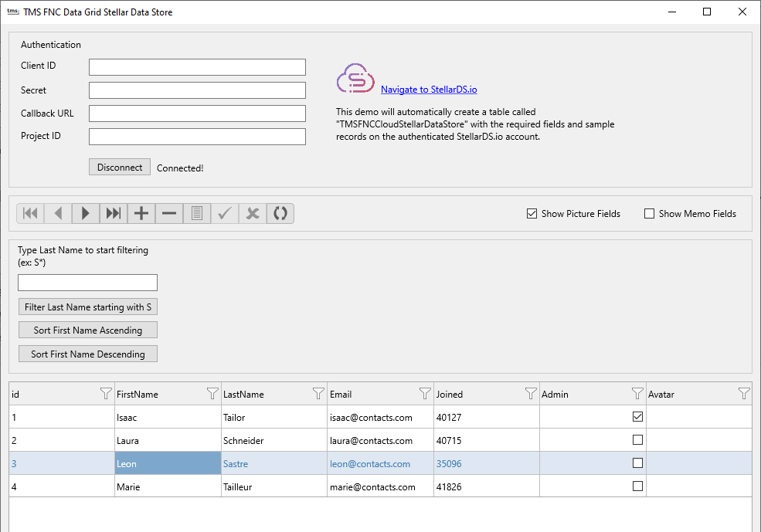Select Joined value 41826
Image resolution: width=761 pixels, height=532 pixels.
tap(487, 486)
